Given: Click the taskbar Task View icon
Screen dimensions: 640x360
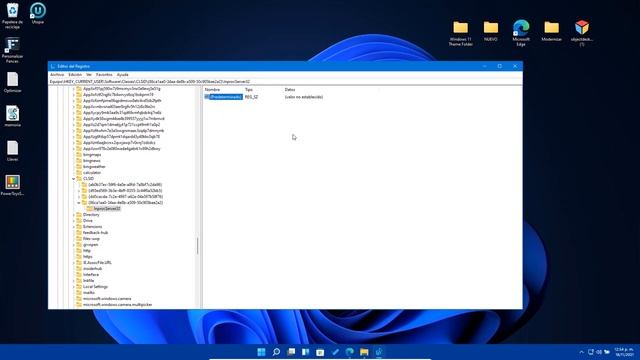Looking at the screenshot, I should pyautogui.click(x=291, y=352).
